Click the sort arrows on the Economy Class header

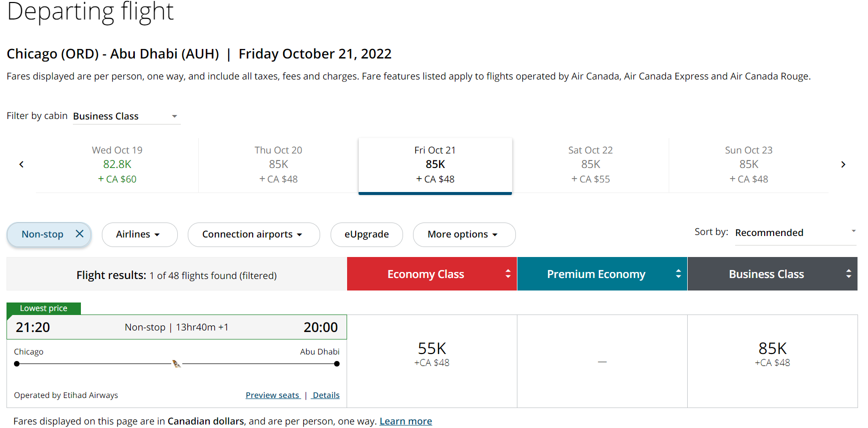[x=507, y=273]
